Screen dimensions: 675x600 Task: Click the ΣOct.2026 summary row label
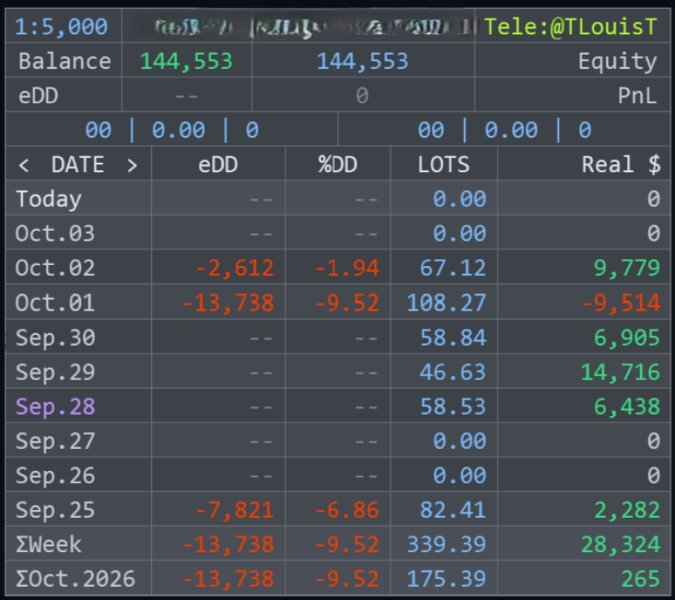tap(75, 579)
